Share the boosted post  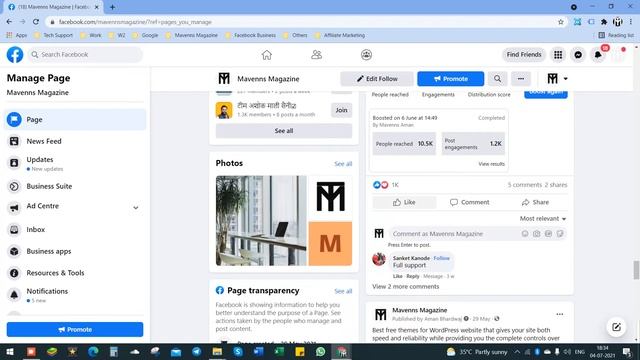coord(535,202)
